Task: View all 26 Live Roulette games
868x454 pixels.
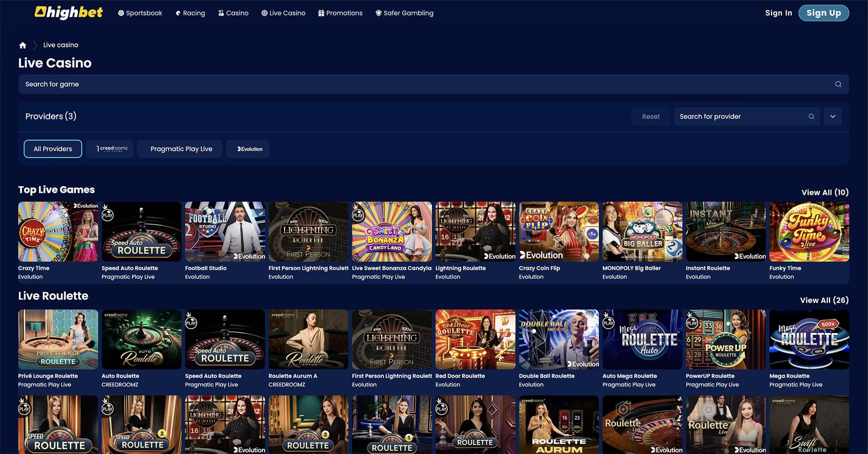Action: 824,300
